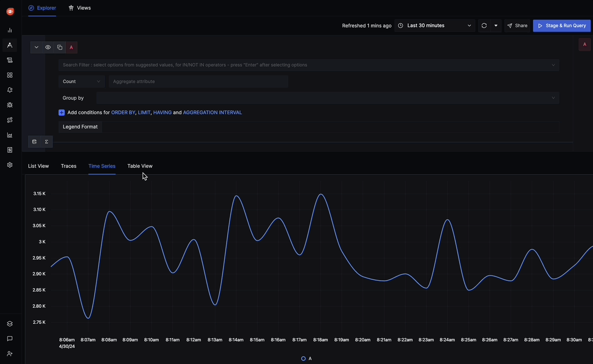593x364 pixels.
Task: Click the stacked layers icon in the lower sidebar
Action: [x=10, y=324]
